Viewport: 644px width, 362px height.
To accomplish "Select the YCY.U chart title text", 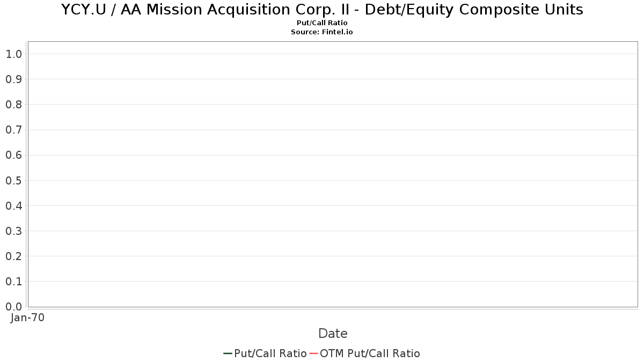I will coord(322,10).
